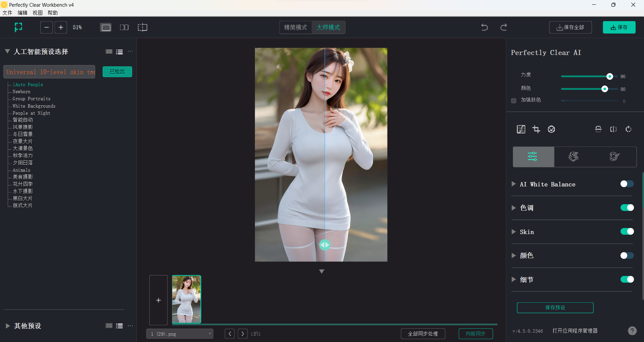Select the iAuto People preset

pyautogui.click(x=28, y=84)
